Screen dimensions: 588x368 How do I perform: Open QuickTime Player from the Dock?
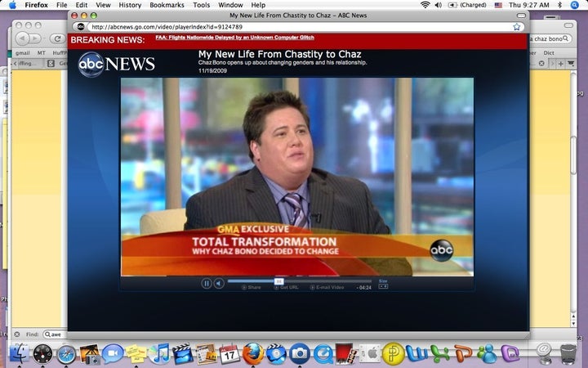click(x=323, y=354)
